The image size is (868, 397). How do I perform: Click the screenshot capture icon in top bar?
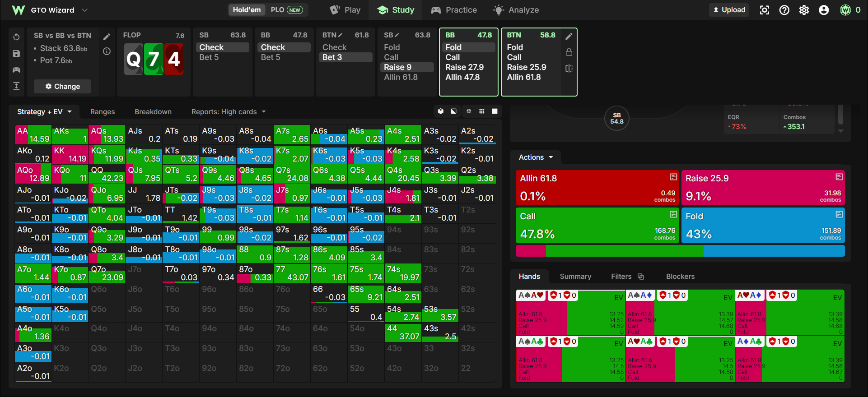tap(765, 10)
